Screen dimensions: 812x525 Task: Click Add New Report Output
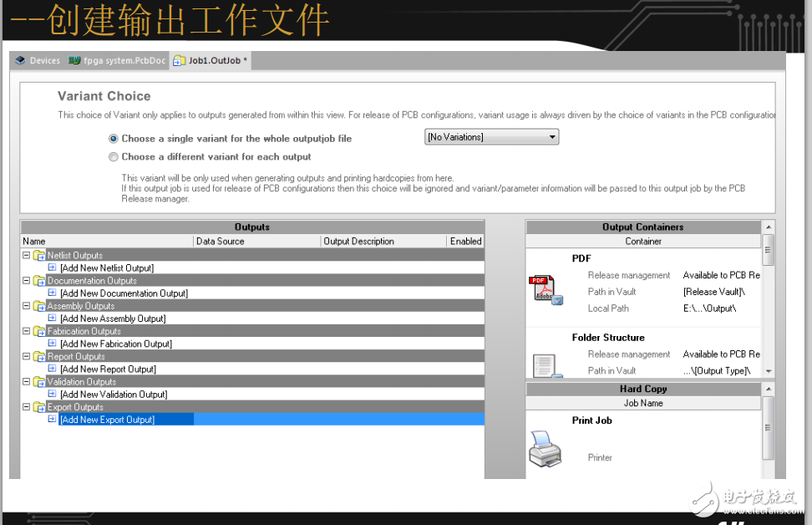tap(109, 369)
